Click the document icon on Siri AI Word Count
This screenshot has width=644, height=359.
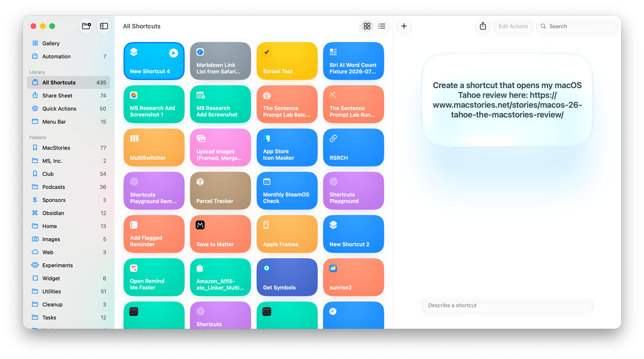click(333, 52)
